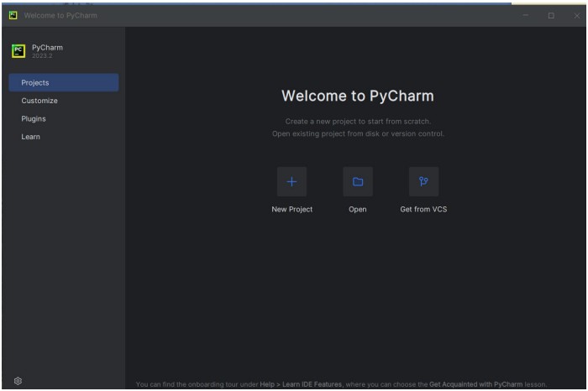Close the Welcome to PyCharm window
Image resolution: width=588 pixels, height=391 pixels.
point(577,15)
